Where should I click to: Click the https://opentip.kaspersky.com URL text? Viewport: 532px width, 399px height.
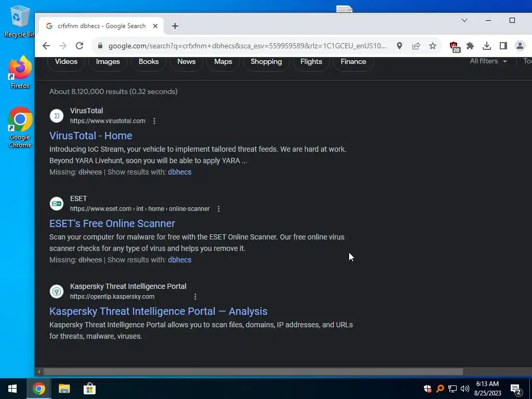tap(112, 297)
